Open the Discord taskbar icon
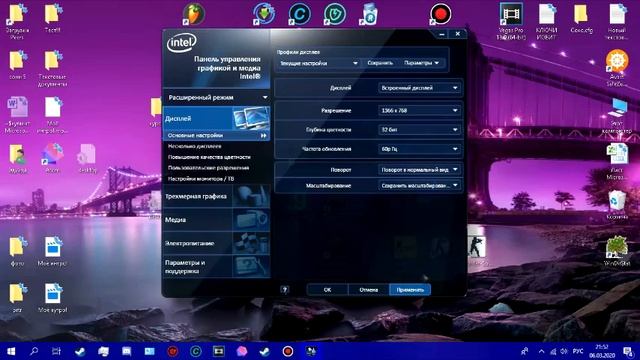Image resolution: width=640 pixels, height=360 pixels. (127, 351)
